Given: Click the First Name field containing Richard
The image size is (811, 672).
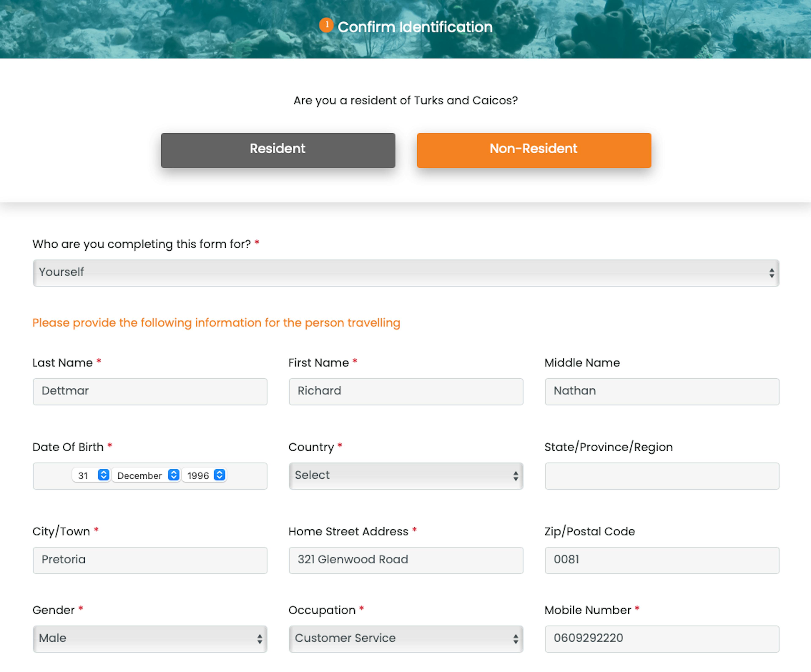Looking at the screenshot, I should 406,391.
